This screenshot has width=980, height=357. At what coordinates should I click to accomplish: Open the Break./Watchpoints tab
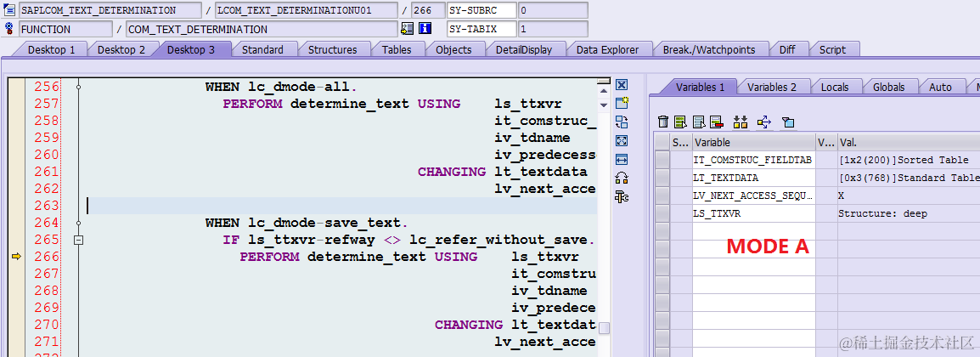pos(709,49)
